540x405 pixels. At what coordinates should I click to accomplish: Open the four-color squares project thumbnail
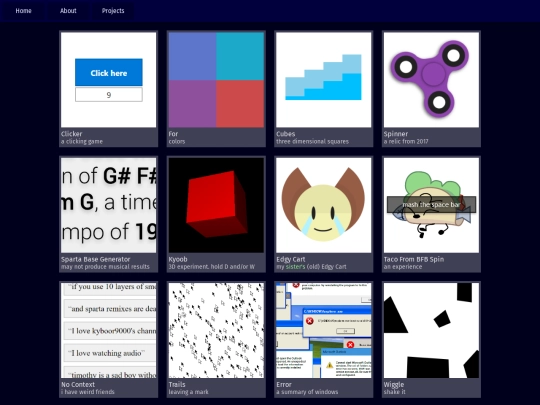tap(216, 80)
